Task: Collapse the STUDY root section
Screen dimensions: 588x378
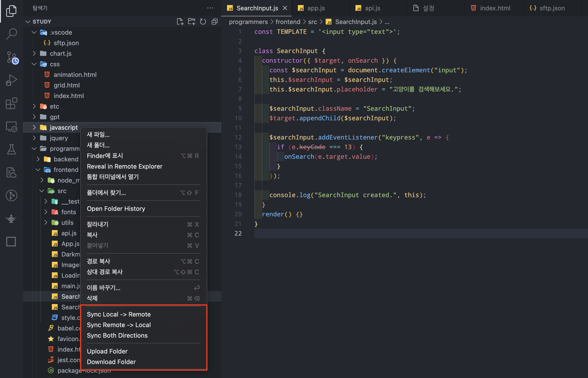Action: pos(28,22)
